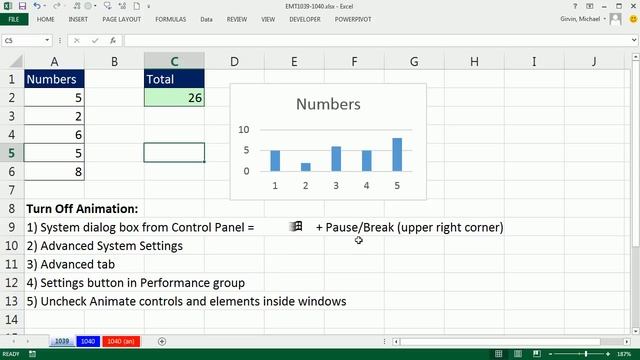Select column A header
This screenshot has height=360, width=640.
[54, 61]
